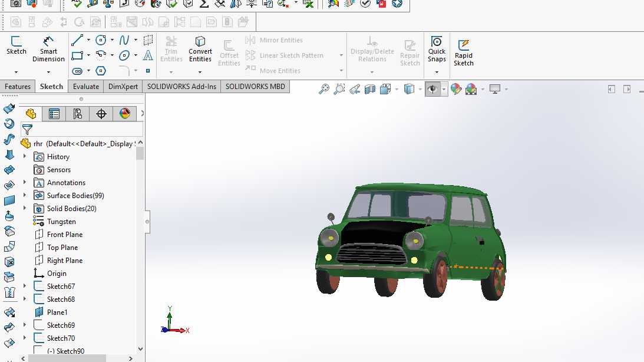This screenshot has width=644, height=362.
Task: Click the Sigma icon in top toolbar
Action: 204,4
